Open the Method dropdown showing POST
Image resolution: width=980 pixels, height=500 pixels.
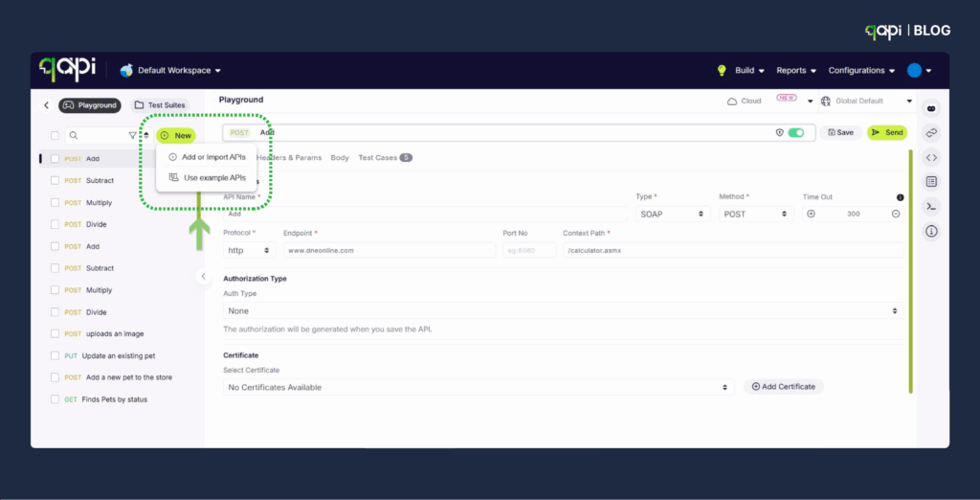tap(756, 214)
